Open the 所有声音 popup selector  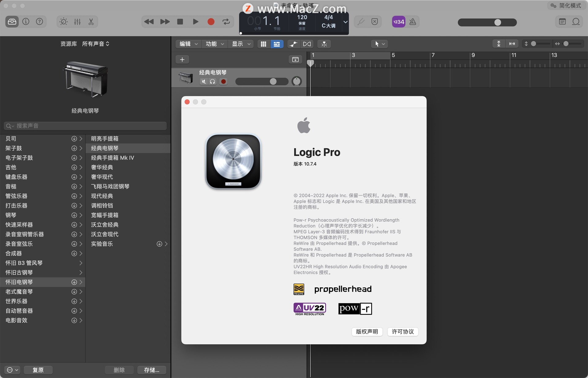point(96,44)
